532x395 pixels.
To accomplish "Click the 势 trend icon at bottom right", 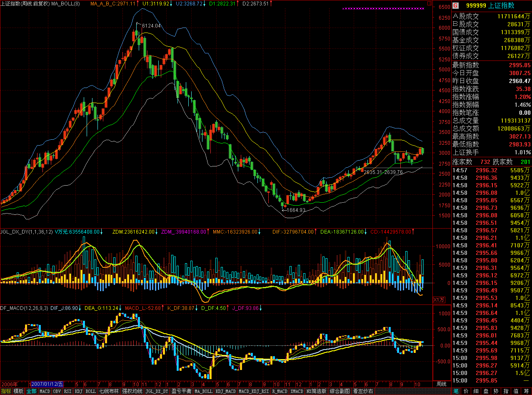I will 496,391.
